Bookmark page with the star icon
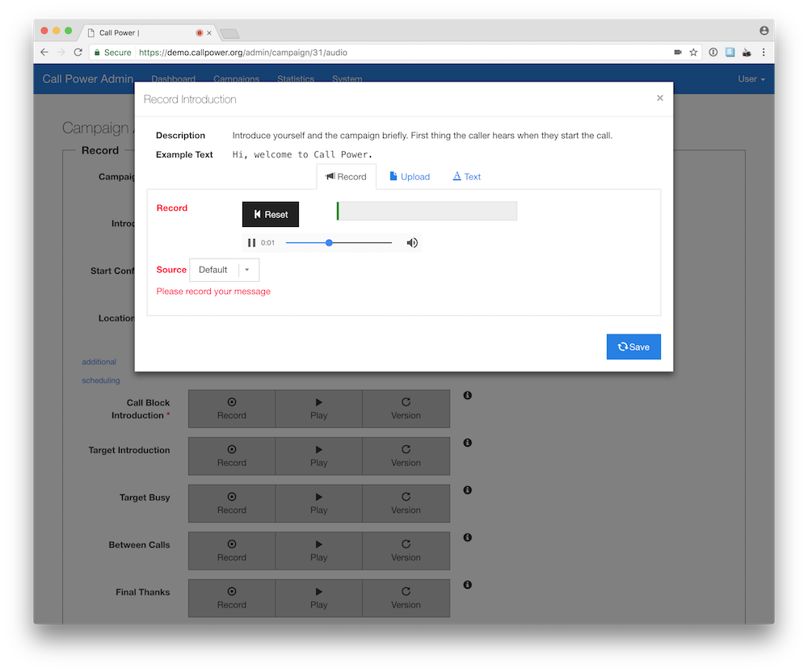Image resolution: width=808 pixels, height=672 pixels. click(x=693, y=52)
